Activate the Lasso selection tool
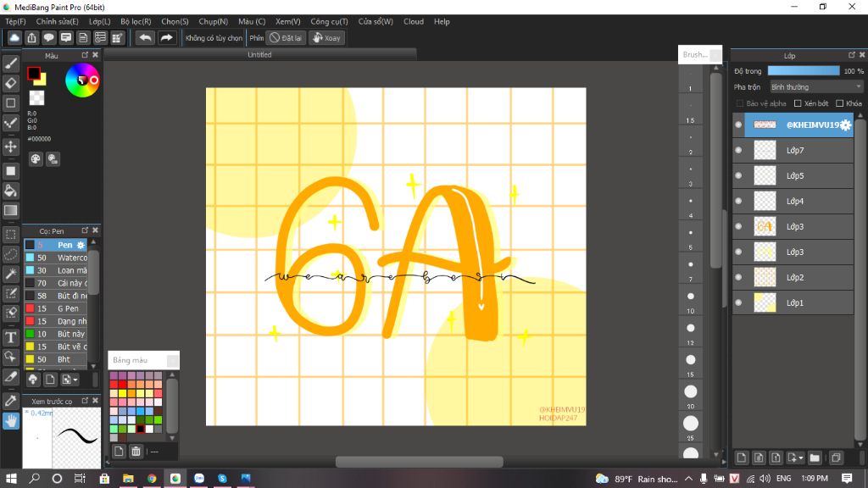868x488 pixels. pyautogui.click(x=10, y=254)
